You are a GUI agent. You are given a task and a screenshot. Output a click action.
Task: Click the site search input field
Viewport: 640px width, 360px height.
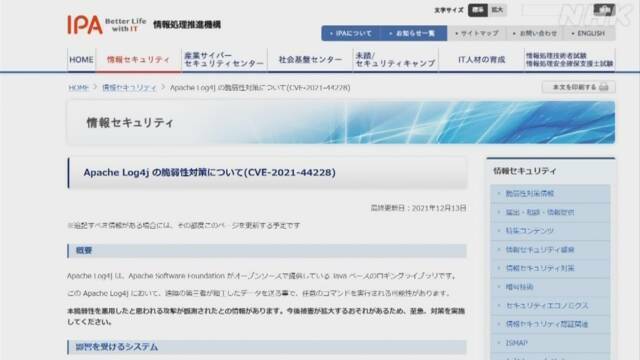pyautogui.click(x=557, y=10)
